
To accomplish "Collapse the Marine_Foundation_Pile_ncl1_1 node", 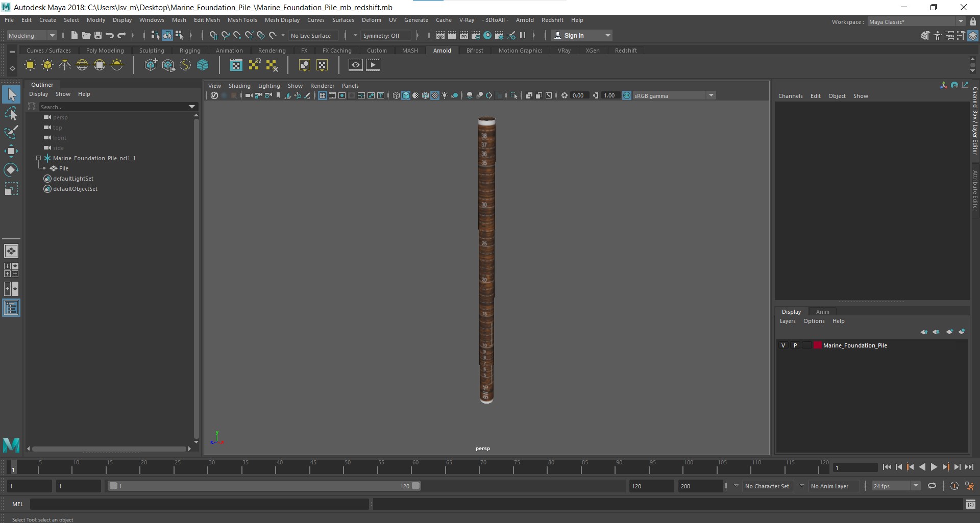I will click(x=38, y=158).
